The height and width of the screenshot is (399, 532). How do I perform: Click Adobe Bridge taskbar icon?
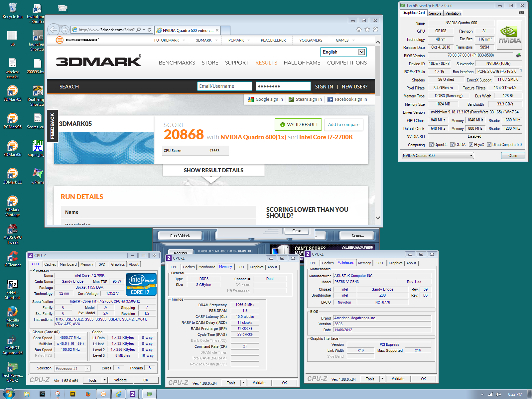(73, 394)
